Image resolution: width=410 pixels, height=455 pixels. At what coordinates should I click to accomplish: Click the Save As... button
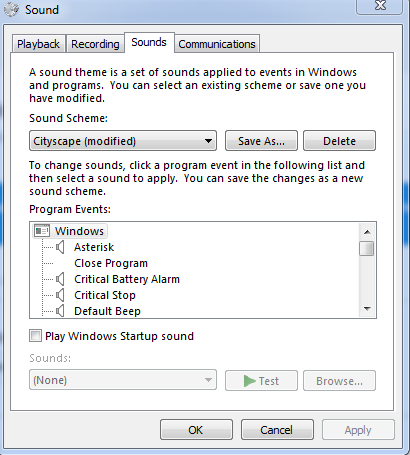pos(261,141)
